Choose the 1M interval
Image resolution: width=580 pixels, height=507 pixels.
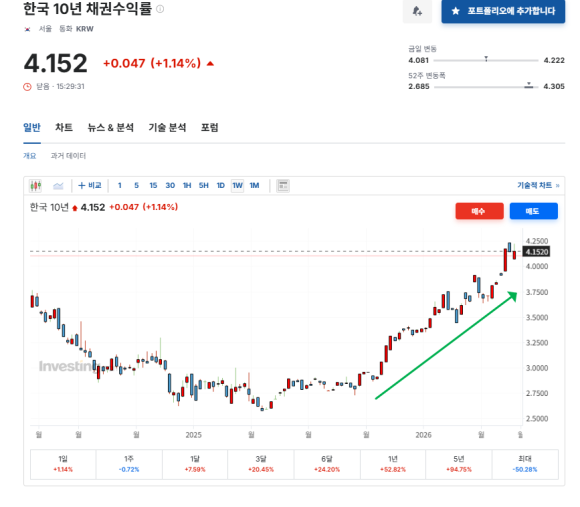pyautogui.click(x=254, y=185)
